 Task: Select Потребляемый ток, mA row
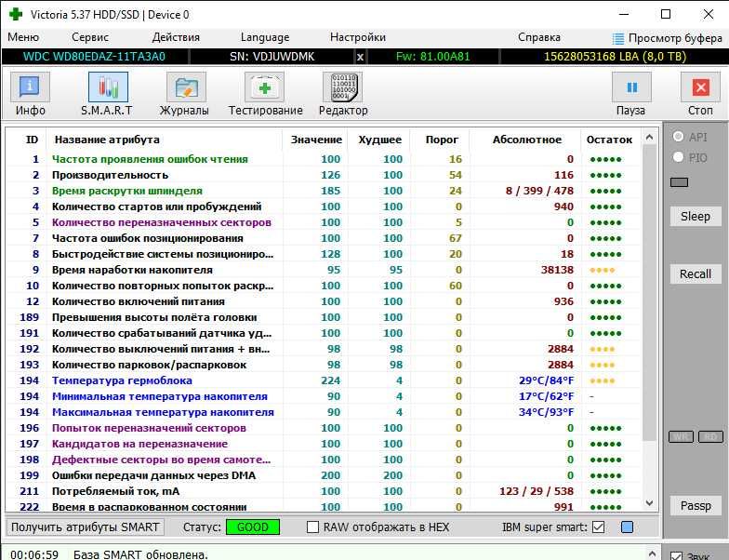(x=324, y=491)
